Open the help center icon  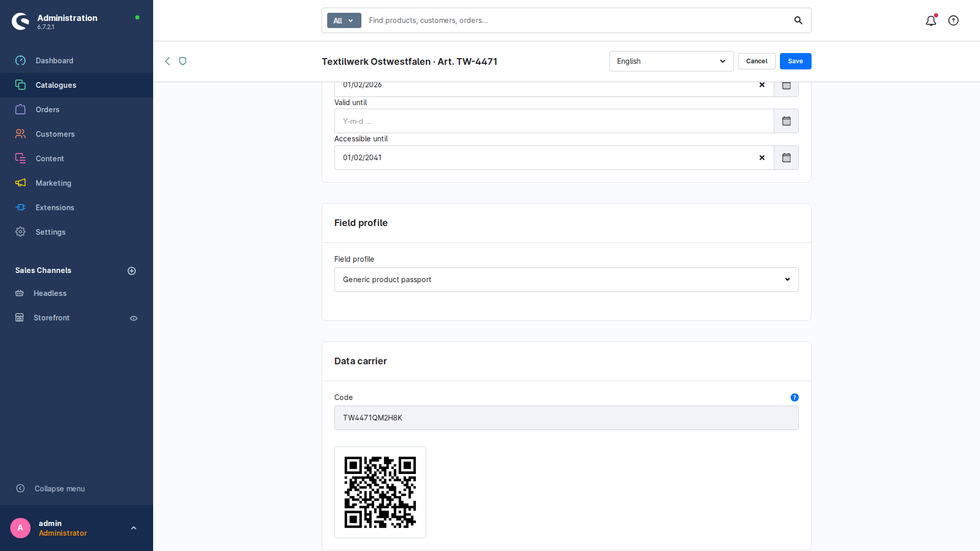(953, 20)
